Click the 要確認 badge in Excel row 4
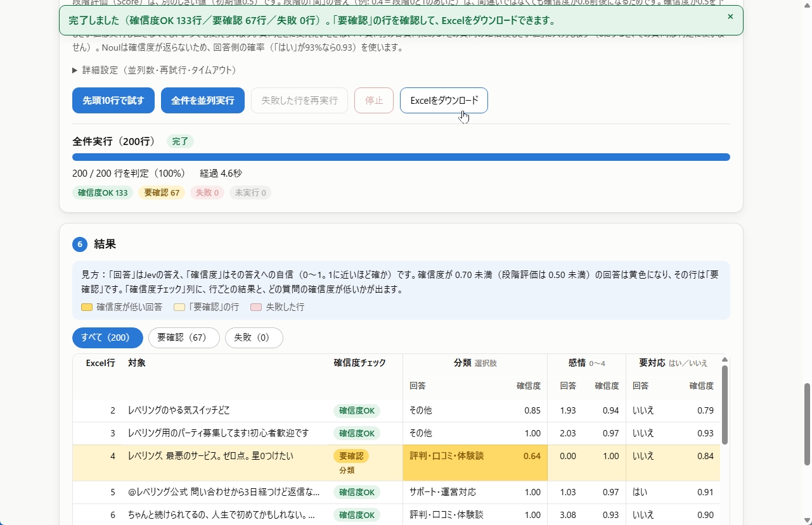The height and width of the screenshot is (525, 812). (351, 456)
